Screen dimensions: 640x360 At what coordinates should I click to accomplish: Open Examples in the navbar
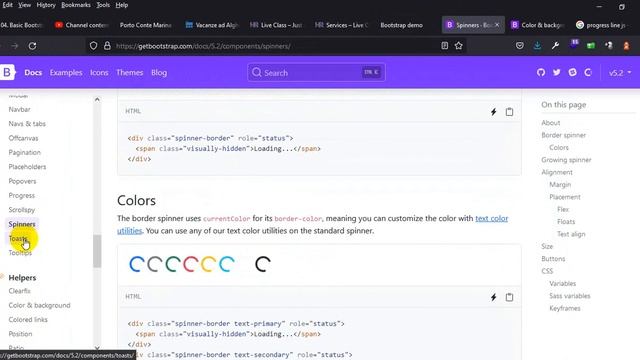tap(66, 73)
